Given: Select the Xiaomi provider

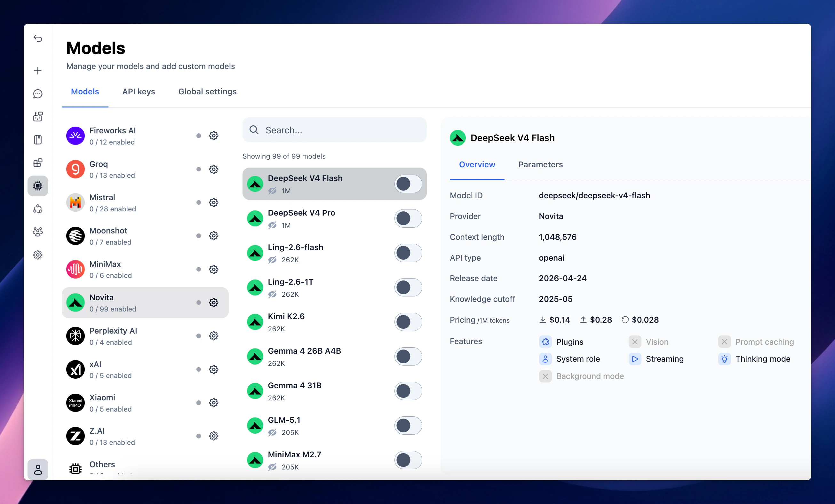Looking at the screenshot, I should (145, 402).
